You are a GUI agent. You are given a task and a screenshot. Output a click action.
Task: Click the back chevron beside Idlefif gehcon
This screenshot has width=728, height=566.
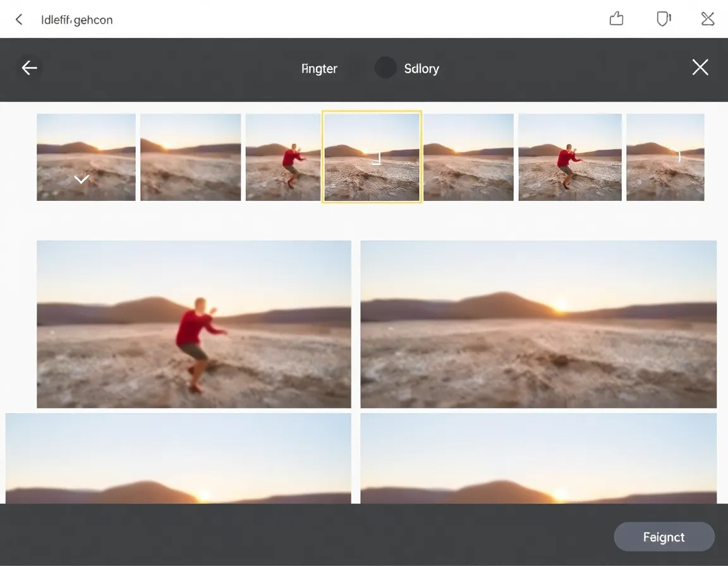(x=19, y=20)
